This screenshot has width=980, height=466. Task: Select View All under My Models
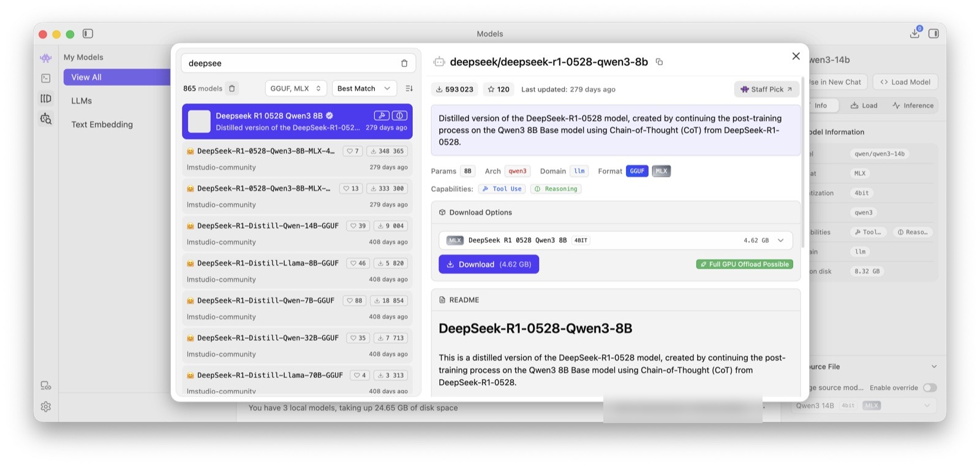click(x=116, y=77)
